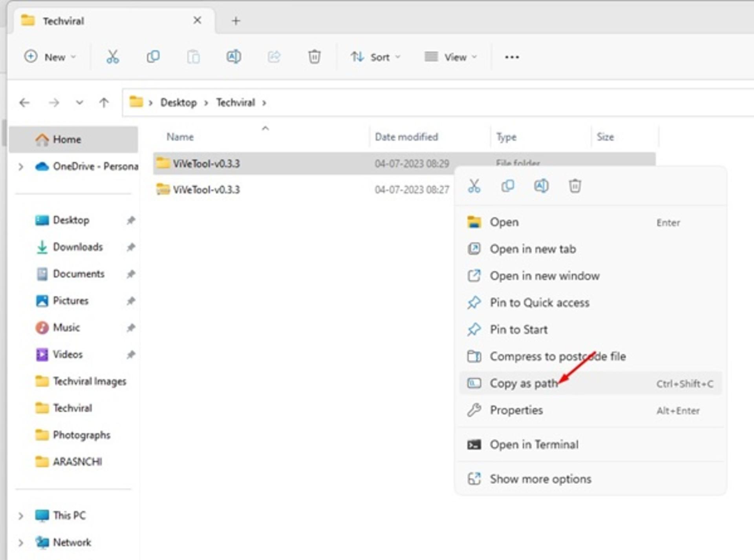Open the View dropdown

coord(451,57)
